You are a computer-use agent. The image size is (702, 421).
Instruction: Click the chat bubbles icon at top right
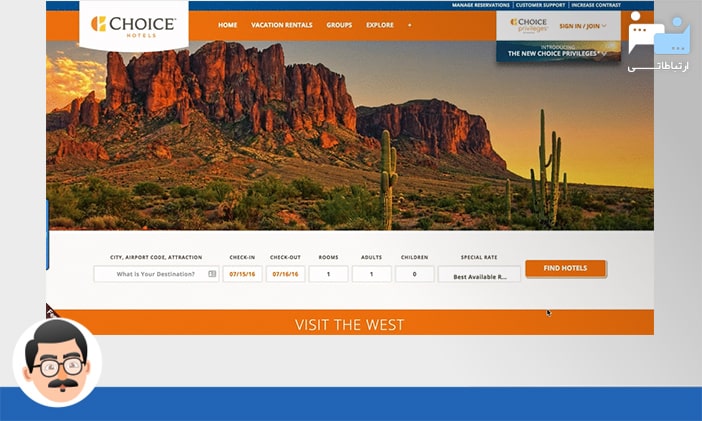(658, 37)
